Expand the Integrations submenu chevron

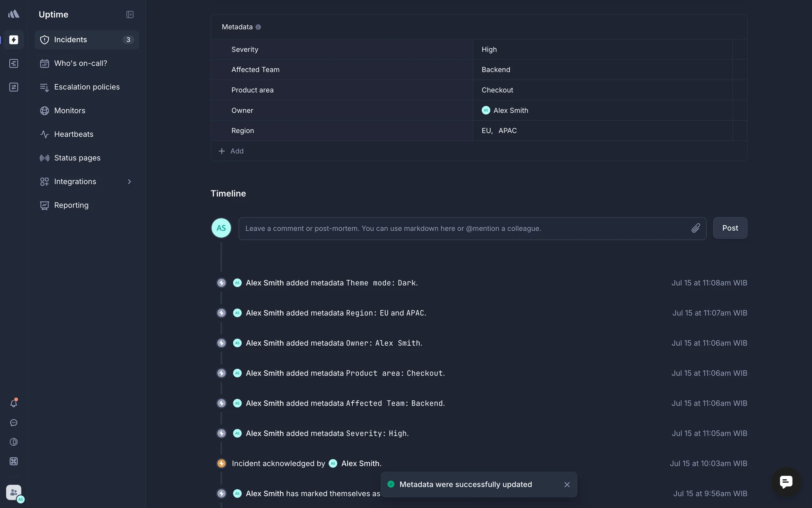(x=129, y=182)
